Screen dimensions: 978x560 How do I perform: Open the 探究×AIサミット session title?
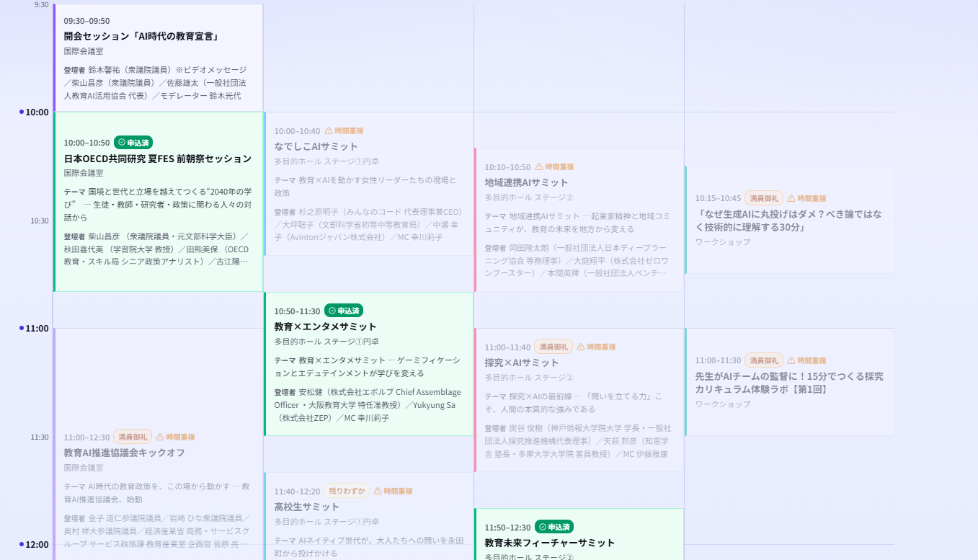tap(522, 363)
